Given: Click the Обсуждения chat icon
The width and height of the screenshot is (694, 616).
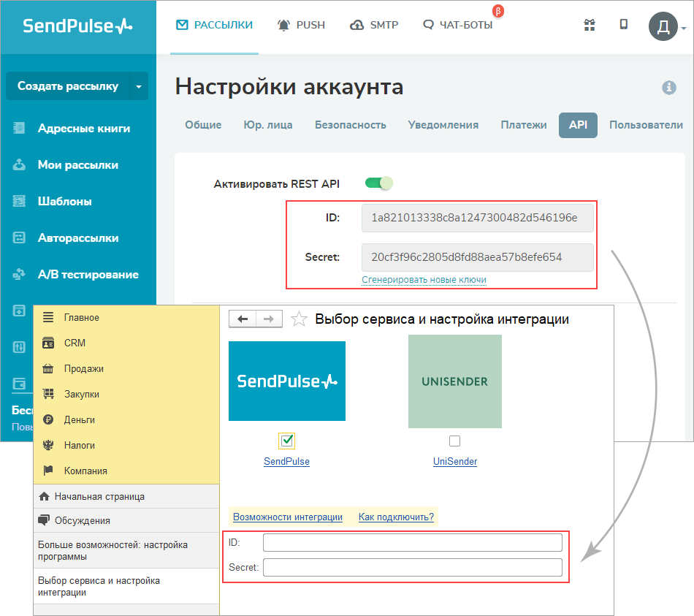Looking at the screenshot, I should pos(44,520).
